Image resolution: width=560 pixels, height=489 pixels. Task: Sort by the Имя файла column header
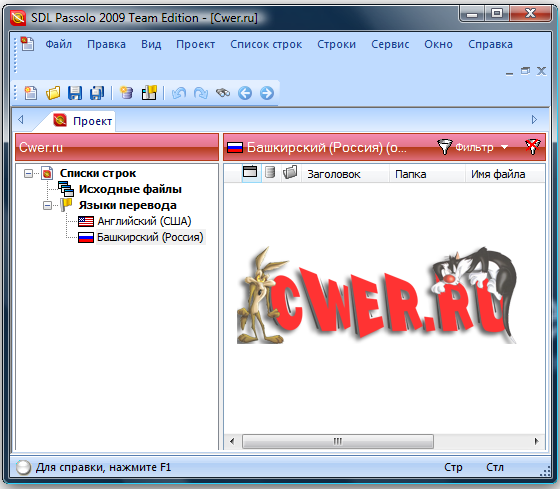point(505,174)
